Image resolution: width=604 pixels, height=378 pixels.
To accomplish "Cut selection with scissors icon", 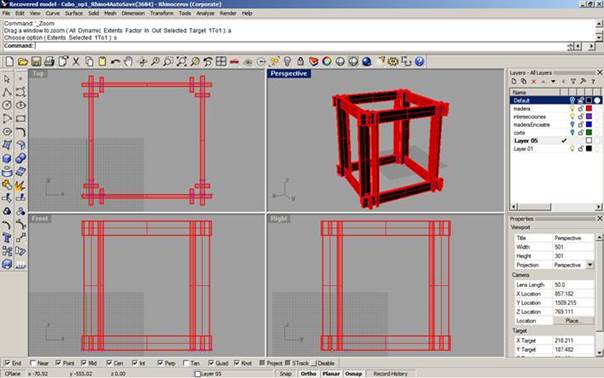I will (x=76, y=62).
